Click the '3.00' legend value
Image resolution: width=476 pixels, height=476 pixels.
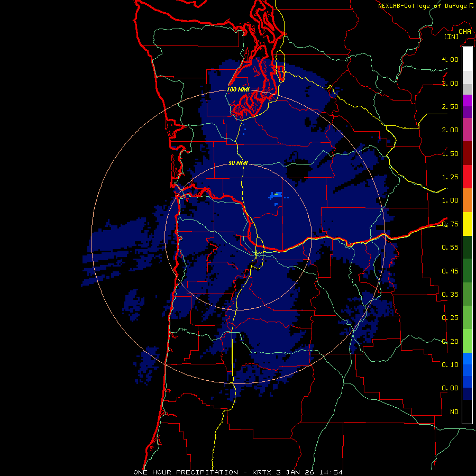click(x=450, y=83)
